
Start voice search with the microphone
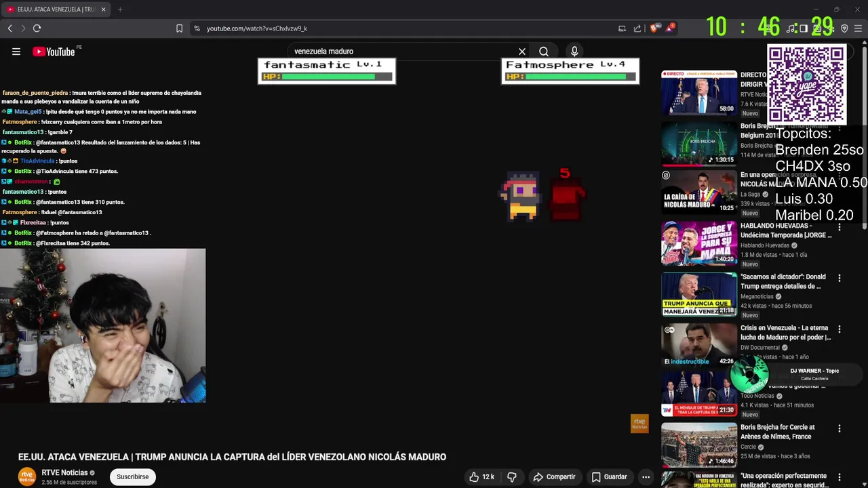pyautogui.click(x=574, y=52)
